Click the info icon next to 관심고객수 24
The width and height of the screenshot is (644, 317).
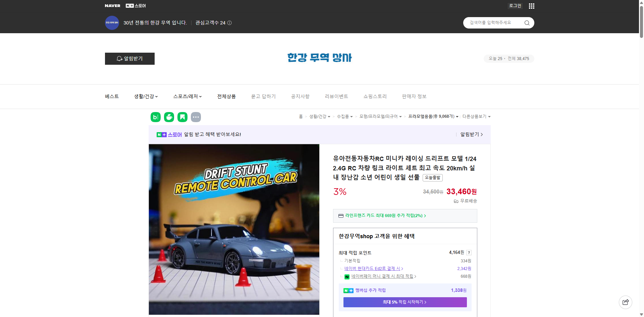tap(229, 23)
